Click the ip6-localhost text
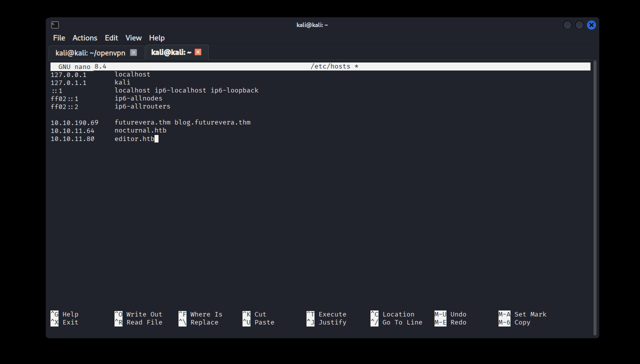This screenshot has width=640, height=364. tap(180, 90)
